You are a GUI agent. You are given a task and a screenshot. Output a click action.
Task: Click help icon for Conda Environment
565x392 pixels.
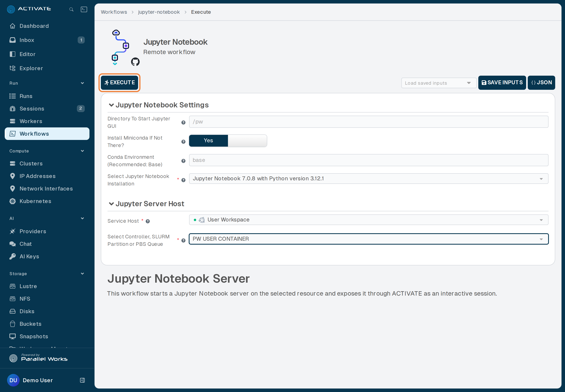pos(183,161)
